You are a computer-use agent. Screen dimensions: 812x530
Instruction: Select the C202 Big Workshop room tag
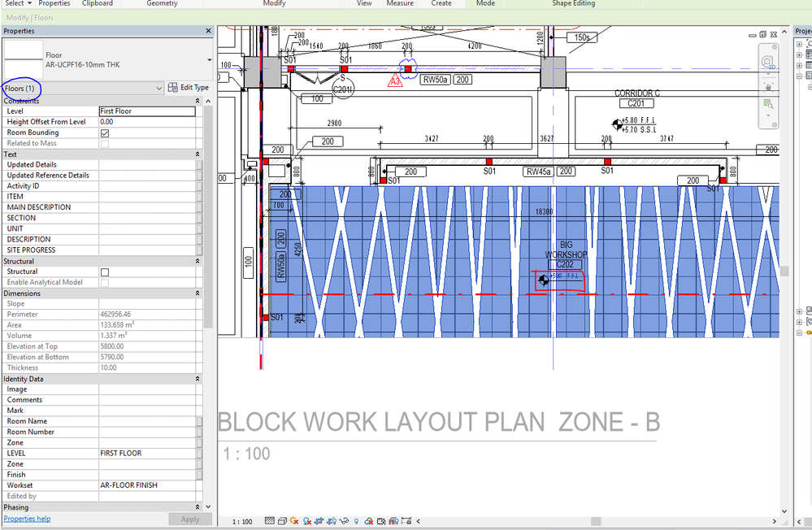point(565,264)
